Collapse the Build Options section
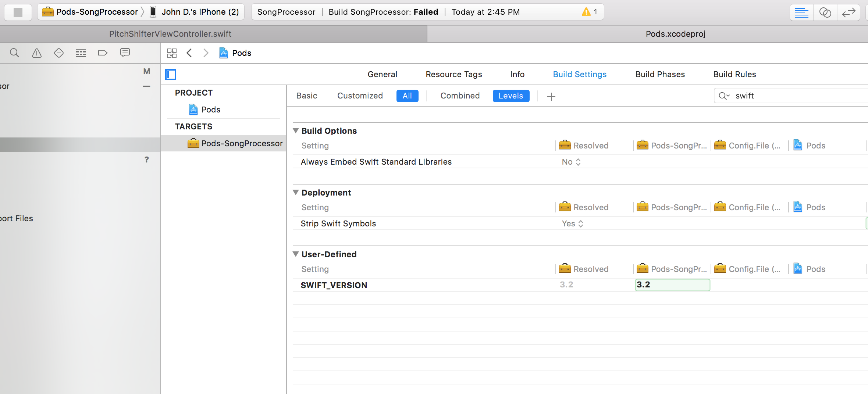Screen dimensions: 868x394 click(x=296, y=130)
